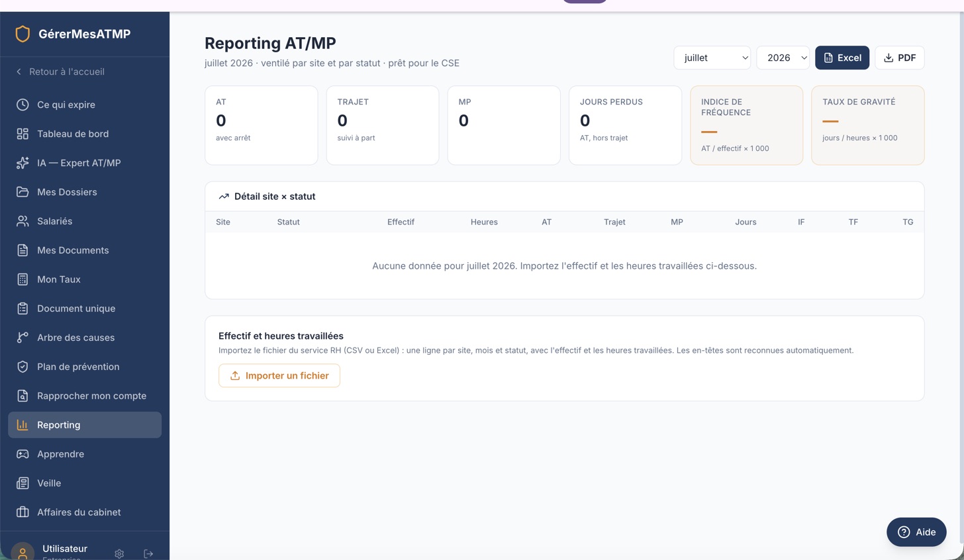This screenshot has height=560, width=964.
Task: Click the Jours perdus card
Action: pyautogui.click(x=625, y=125)
